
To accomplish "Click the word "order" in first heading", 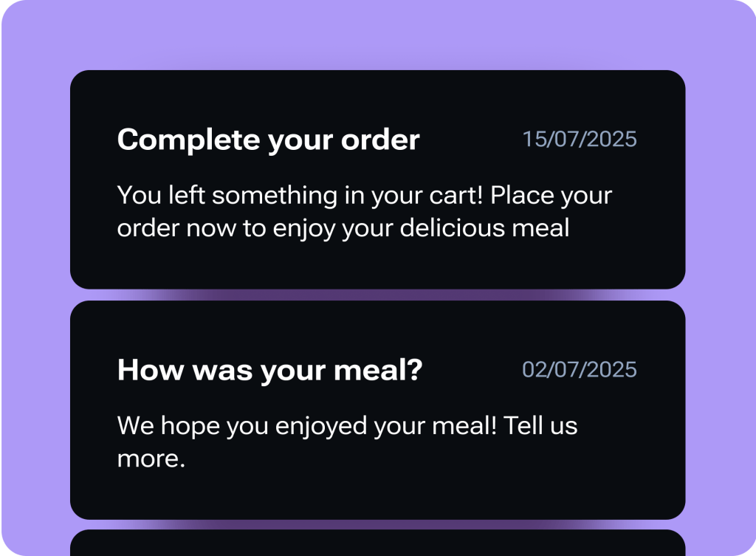I will 379,140.
